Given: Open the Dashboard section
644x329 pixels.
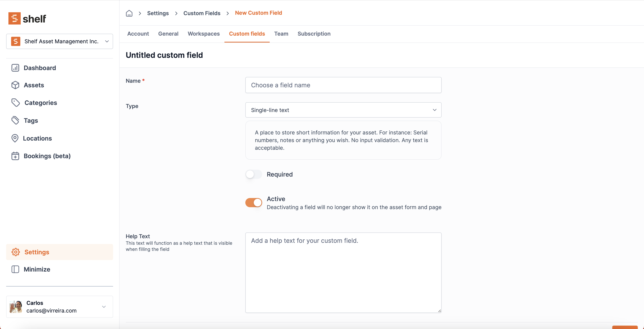Looking at the screenshot, I should pos(40,67).
